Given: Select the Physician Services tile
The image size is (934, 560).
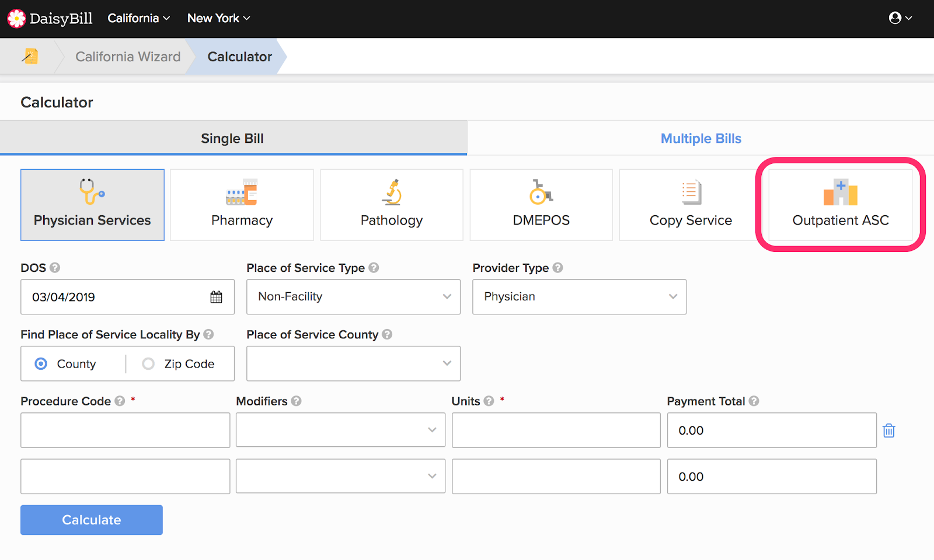Looking at the screenshot, I should (92, 205).
